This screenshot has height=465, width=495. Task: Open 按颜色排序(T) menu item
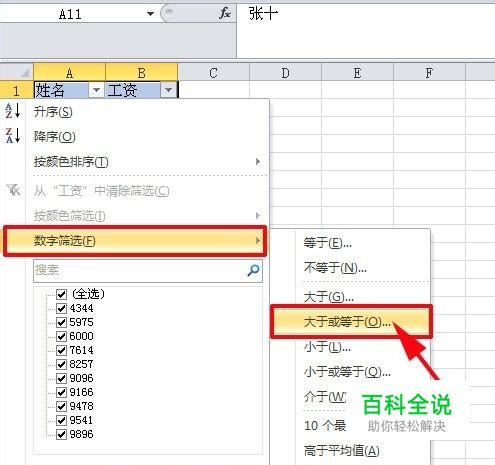[x=135, y=162]
